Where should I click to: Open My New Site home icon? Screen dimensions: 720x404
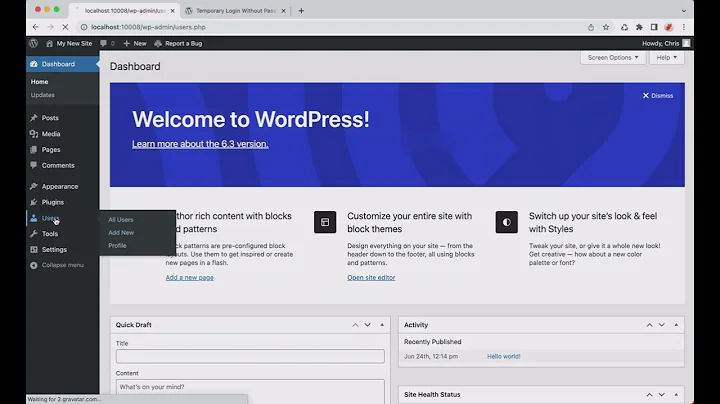coord(49,43)
